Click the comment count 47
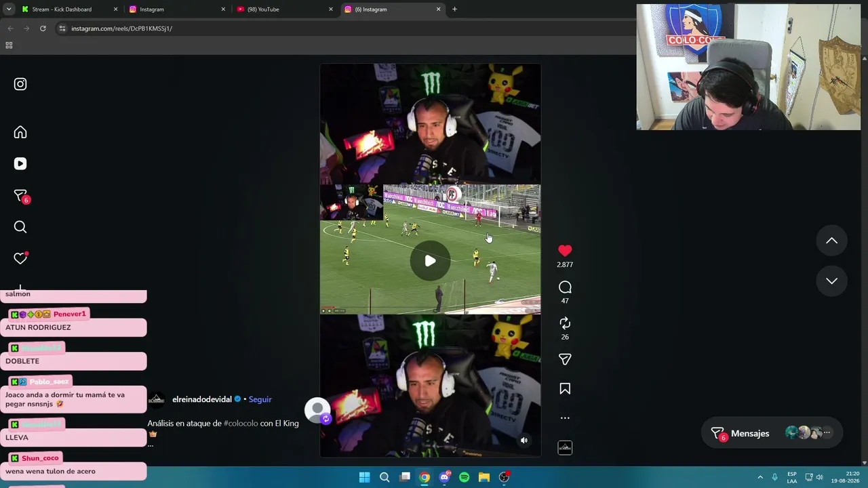Viewport: 868px width, 488px height. [x=565, y=301]
